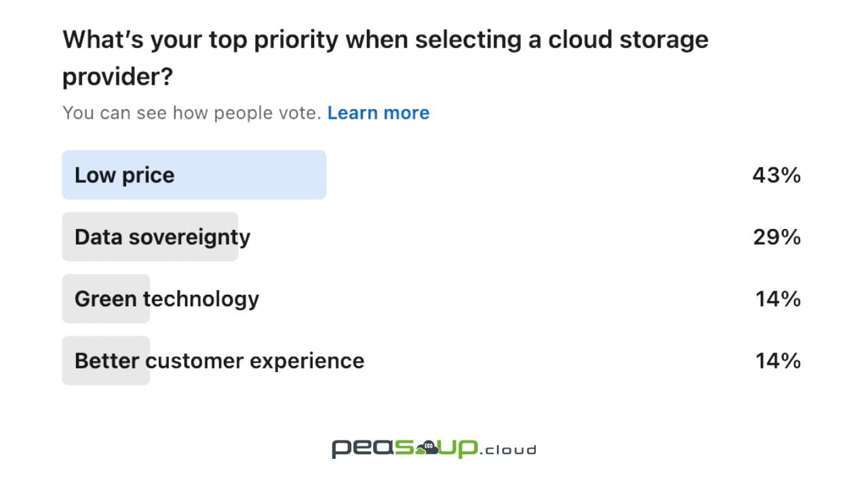Click the word "provider?" in the heading
Viewport: 868px width, 488px height.
click(118, 77)
